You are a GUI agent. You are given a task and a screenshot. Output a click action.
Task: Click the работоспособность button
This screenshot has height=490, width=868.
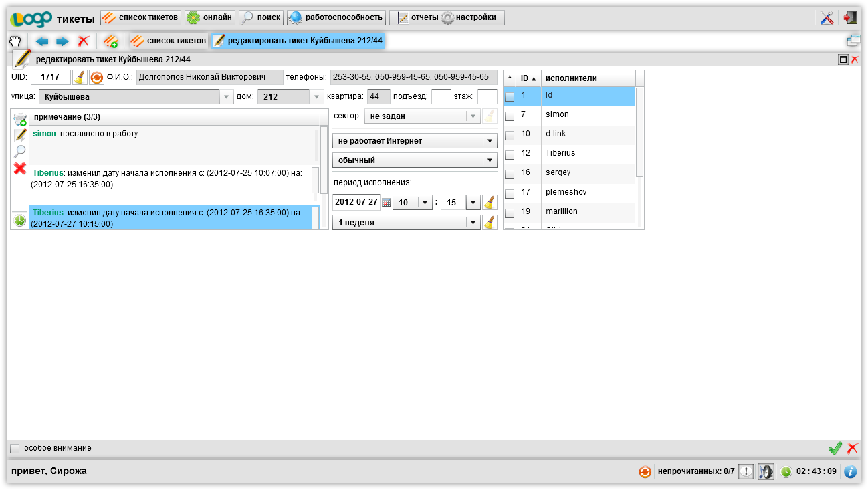pyautogui.click(x=336, y=18)
